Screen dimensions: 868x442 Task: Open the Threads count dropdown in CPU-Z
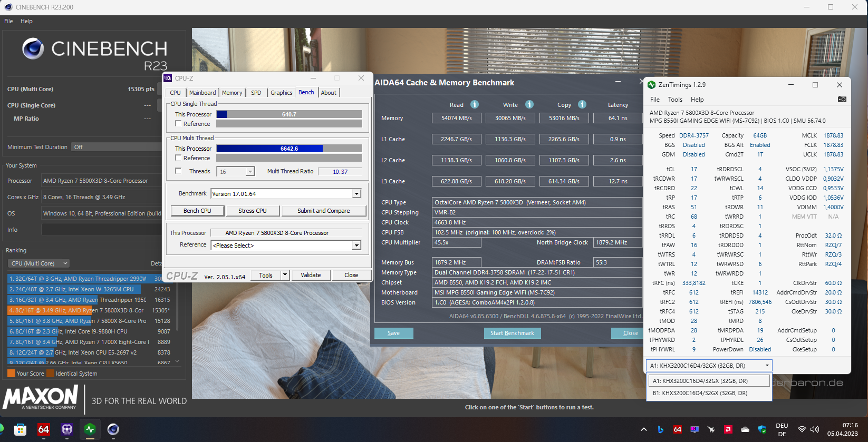[250, 171]
